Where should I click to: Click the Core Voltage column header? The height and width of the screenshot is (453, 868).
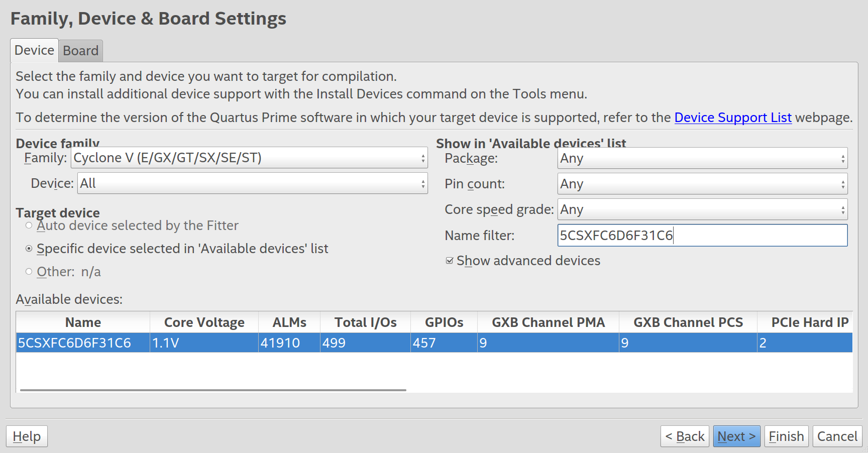tap(204, 322)
